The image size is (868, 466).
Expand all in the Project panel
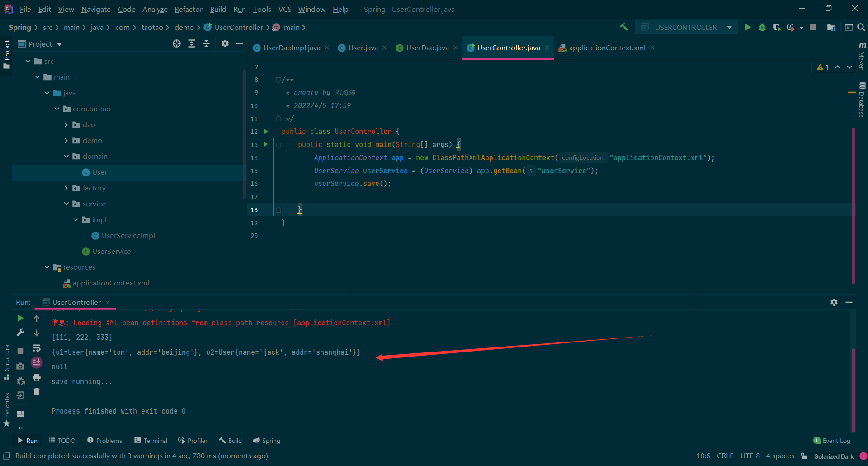click(x=192, y=43)
